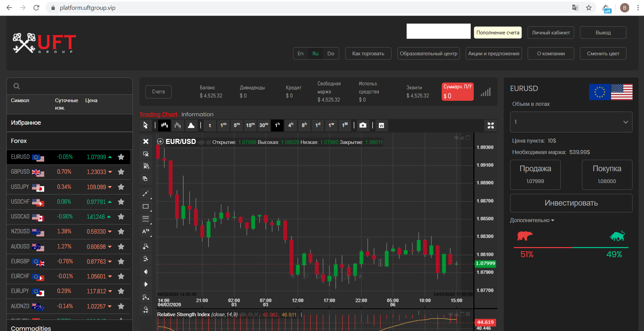The image size is (644, 331).
Task: Select the rectangle shape drawing tool
Action: (x=146, y=206)
